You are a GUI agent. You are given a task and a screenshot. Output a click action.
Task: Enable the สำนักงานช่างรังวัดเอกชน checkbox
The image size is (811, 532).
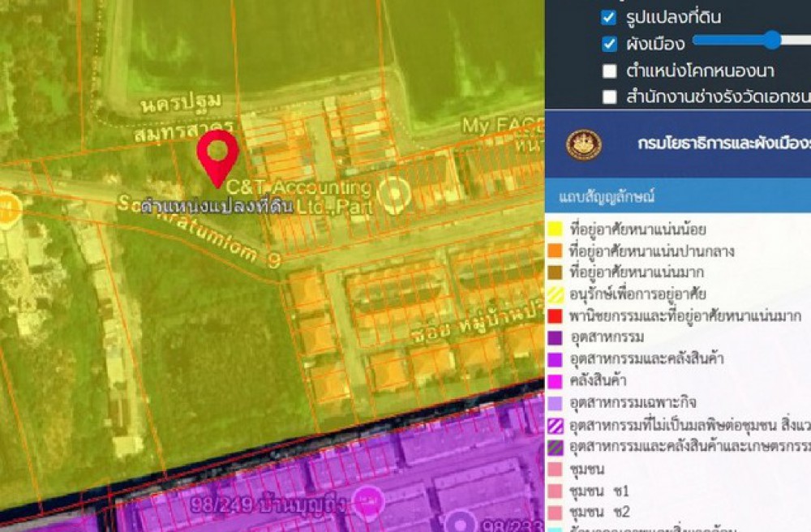609,97
